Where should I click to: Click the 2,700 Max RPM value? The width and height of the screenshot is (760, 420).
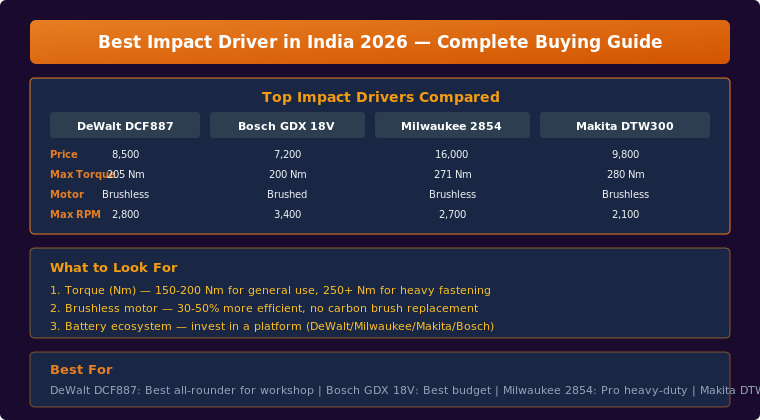click(x=452, y=215)
